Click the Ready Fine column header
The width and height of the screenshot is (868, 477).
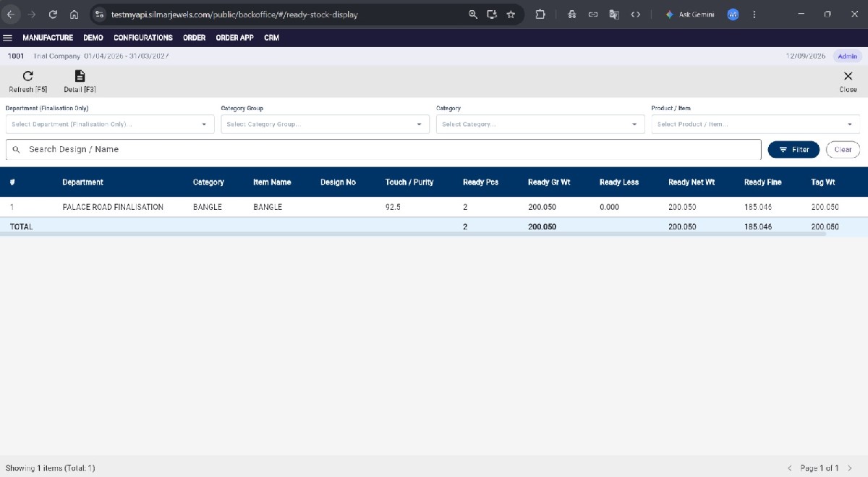[762, 182]
